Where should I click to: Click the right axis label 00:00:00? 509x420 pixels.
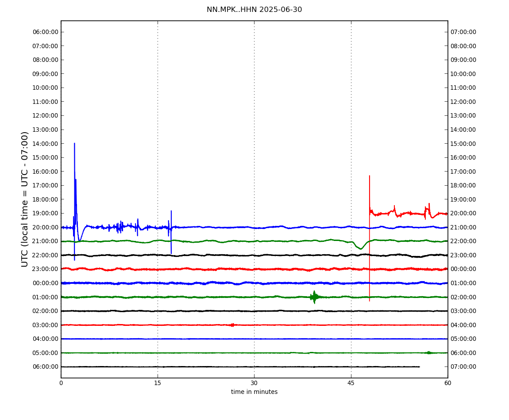click(463, 269)
